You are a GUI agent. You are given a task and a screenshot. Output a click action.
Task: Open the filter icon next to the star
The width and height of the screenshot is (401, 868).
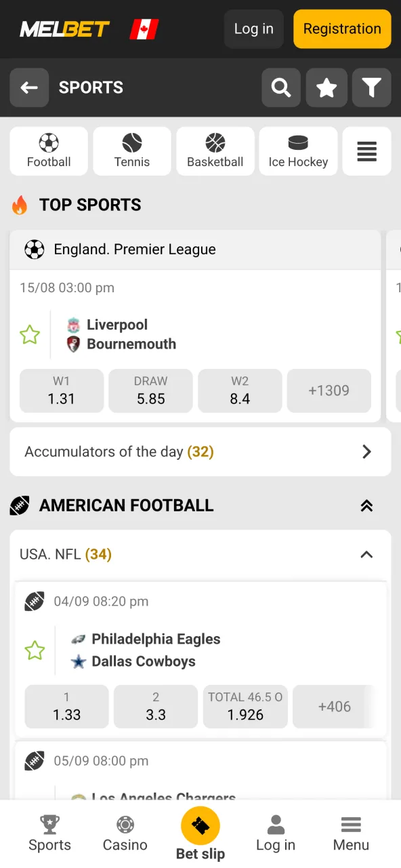[x=371, y=87]
